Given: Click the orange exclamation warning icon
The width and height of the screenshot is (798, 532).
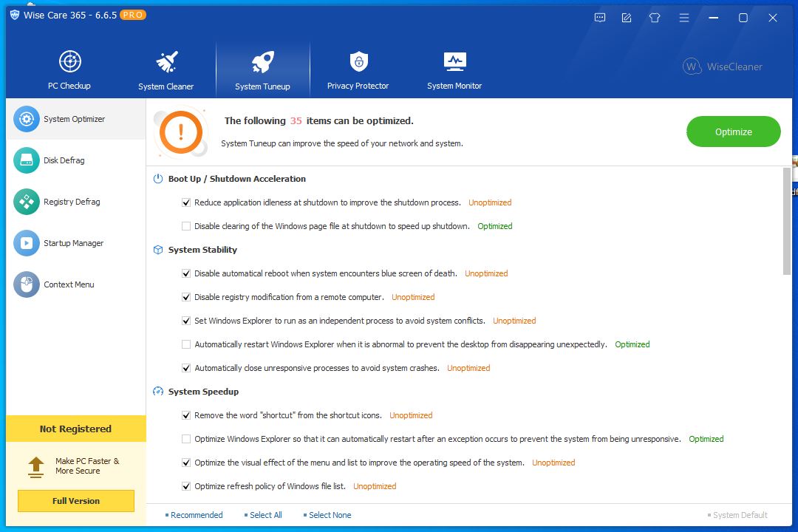Looking at the screenshot, I should point(181,132).
